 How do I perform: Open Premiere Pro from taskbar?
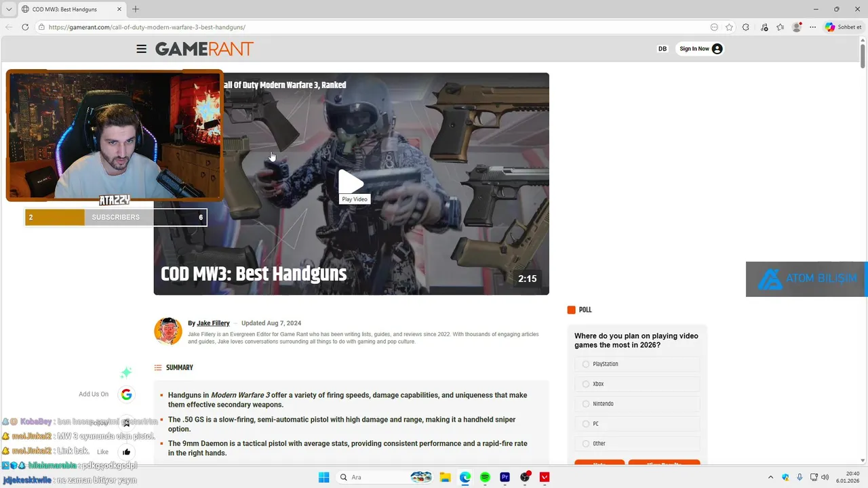pos(505,477)
